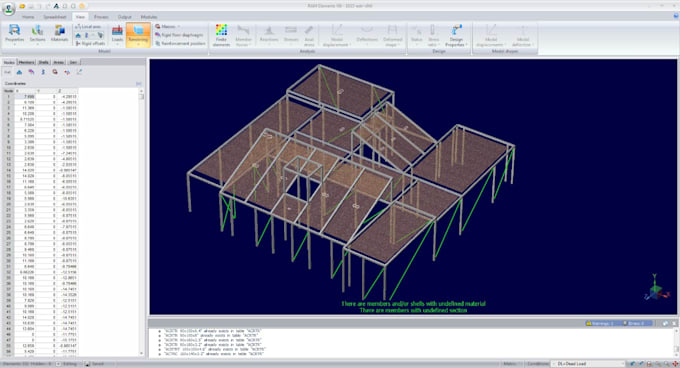
Task: Show Axial stress results
Action: 309,35
